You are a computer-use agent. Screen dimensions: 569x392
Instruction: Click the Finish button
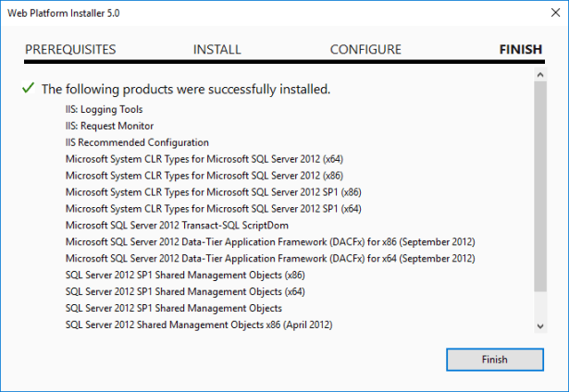[x=495, y=360]
